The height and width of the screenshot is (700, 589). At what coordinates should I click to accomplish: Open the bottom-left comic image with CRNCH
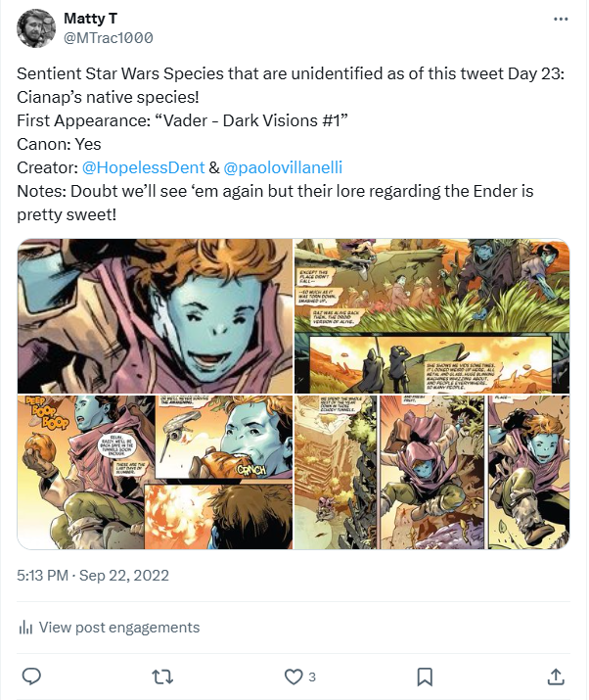155,471
